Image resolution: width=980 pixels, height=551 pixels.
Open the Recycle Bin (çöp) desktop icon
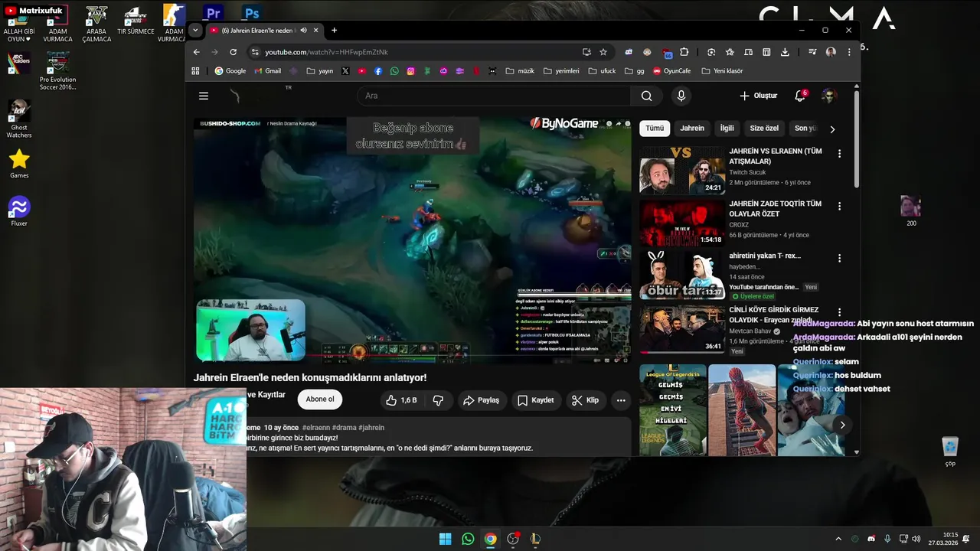(950, 452)
